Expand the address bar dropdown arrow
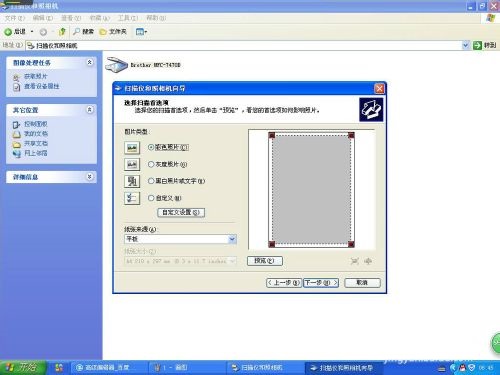The height and width of the screenshot is (375, 500). click(x=466, y=45)
